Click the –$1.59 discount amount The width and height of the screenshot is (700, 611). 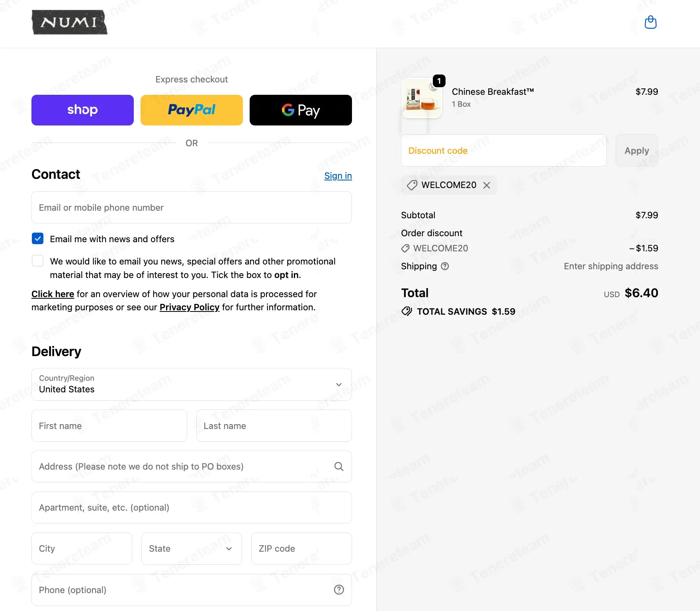click(643, 248)
